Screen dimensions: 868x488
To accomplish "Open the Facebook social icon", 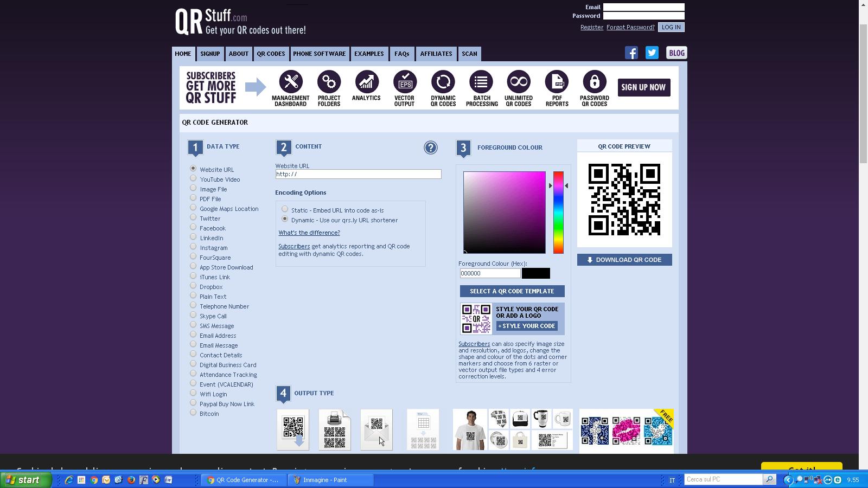I will 631,53.
